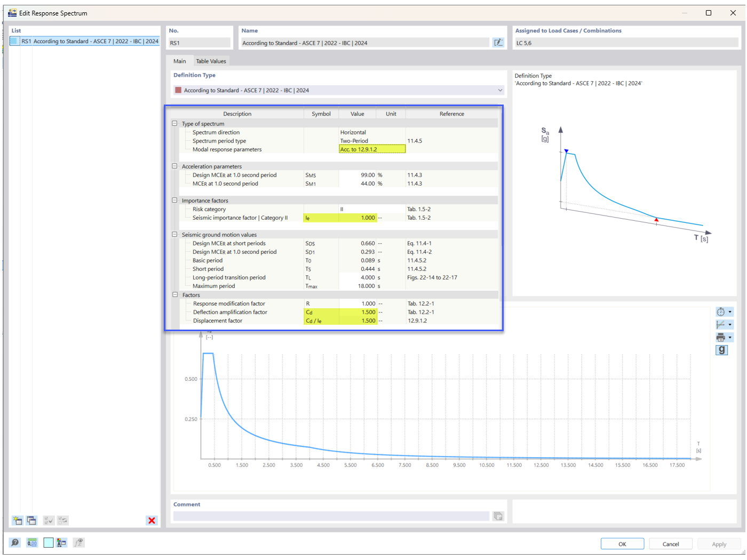Collapse the Seismic ground motion values section
The image size is (747, 560).
(x=174, y=234)
